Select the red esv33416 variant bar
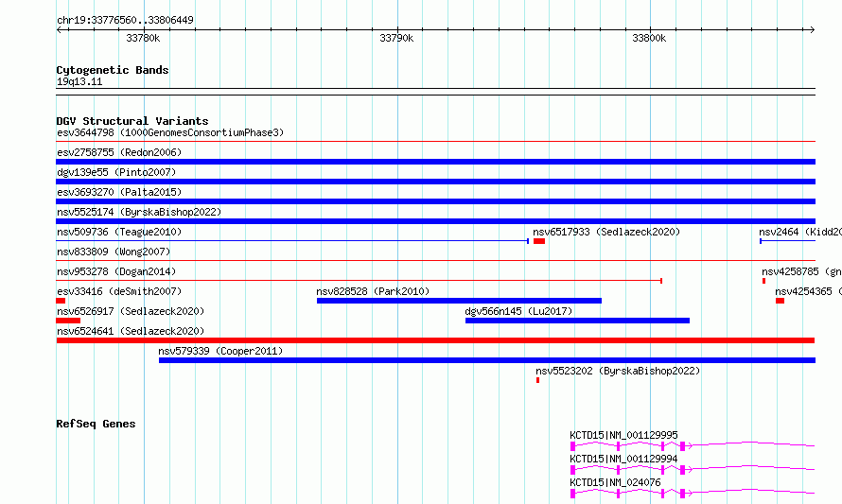 coord(61,301)
